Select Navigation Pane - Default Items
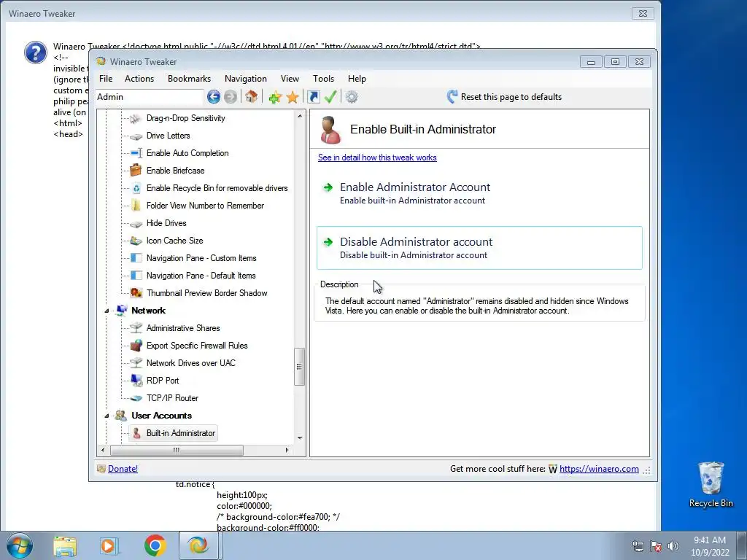 (x=201, y=276)
